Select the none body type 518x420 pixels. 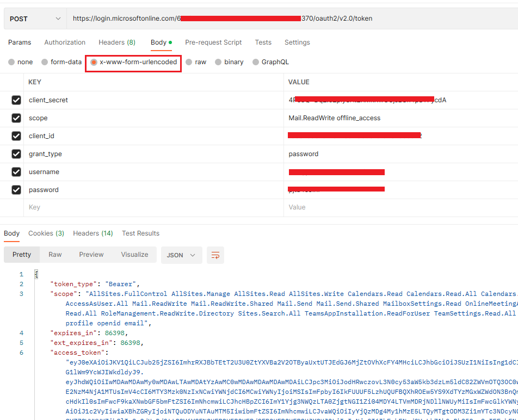pyautogui.click(x=11, y=62)
